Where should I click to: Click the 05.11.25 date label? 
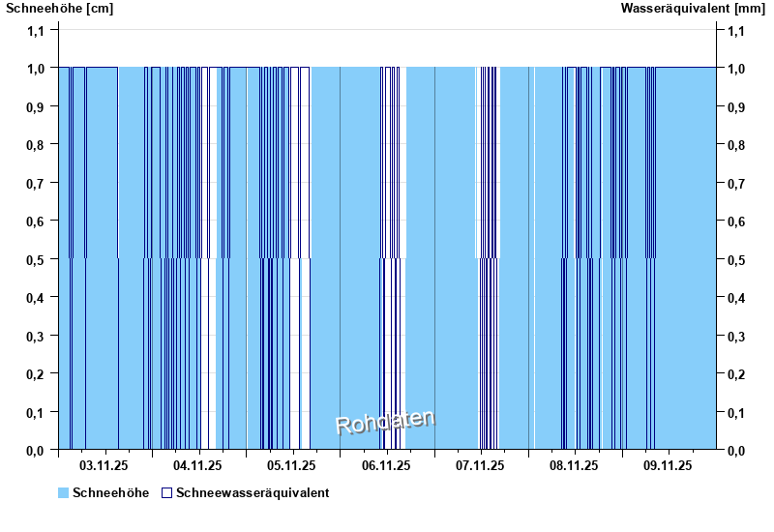[291, 465]
